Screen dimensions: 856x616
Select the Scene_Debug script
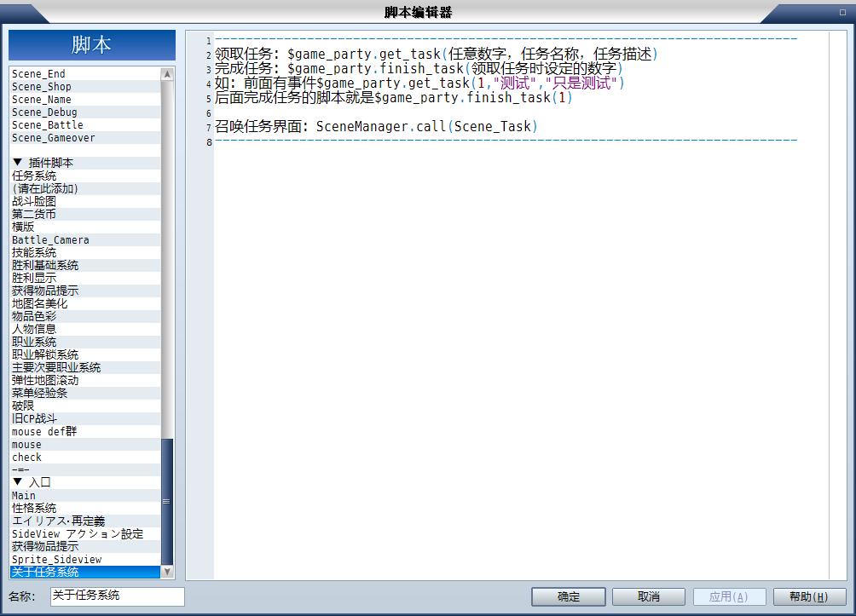(x=86, y=112)
